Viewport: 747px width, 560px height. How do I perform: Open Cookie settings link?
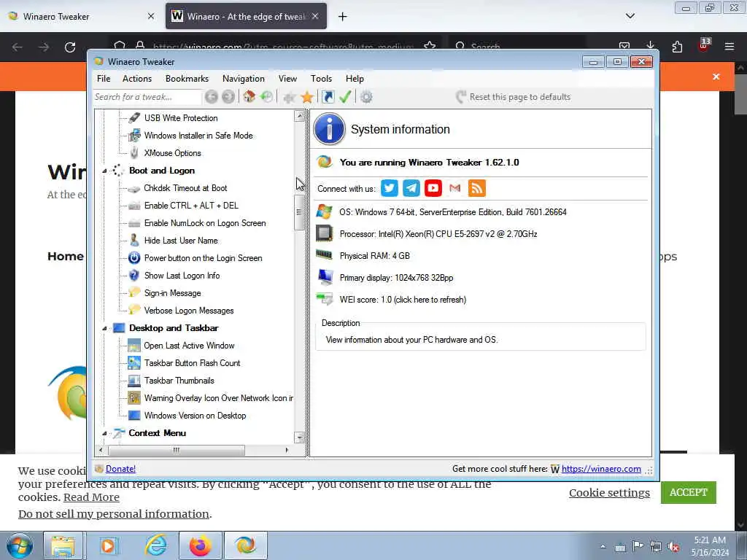click(609, 493)
